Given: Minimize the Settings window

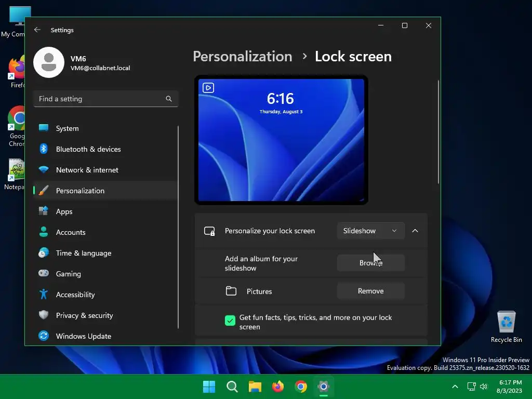Looking at the screenshot, I should pos(381,25).
